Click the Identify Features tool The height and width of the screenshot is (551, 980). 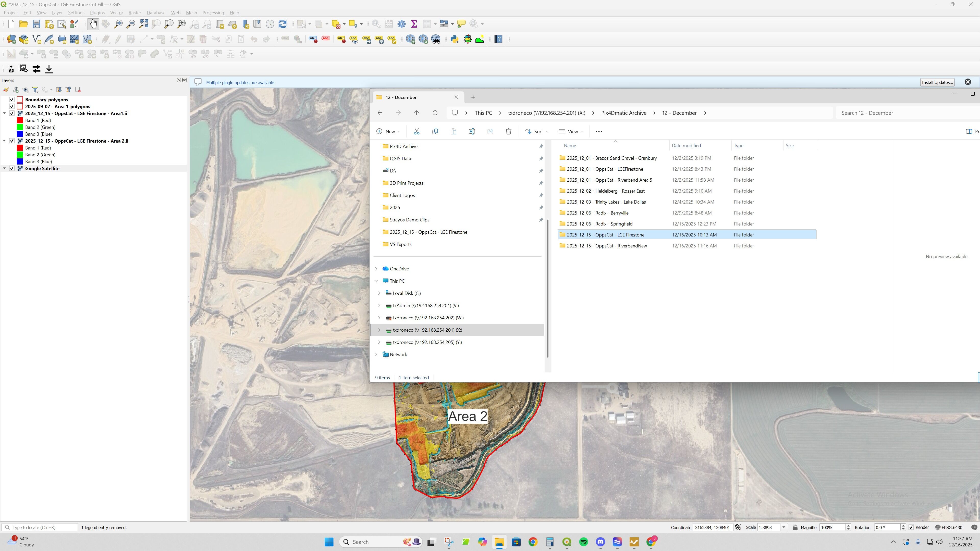point(376,24)
